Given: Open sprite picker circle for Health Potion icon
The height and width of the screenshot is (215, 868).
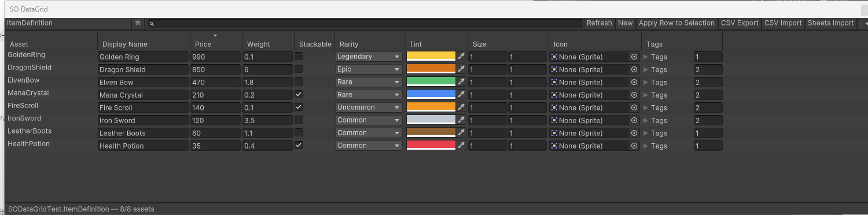Looking at the screenshot, I should 634,146.
